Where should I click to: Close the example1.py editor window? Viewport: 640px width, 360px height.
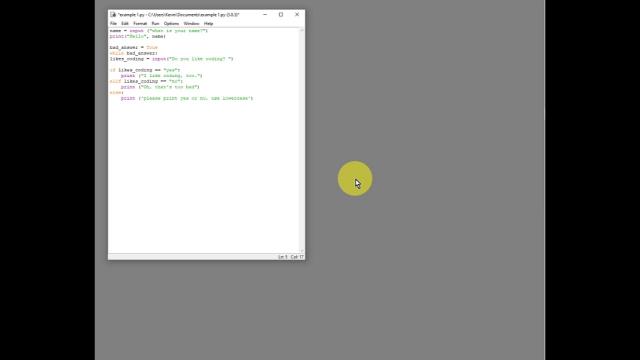click(x=297, y=14)
